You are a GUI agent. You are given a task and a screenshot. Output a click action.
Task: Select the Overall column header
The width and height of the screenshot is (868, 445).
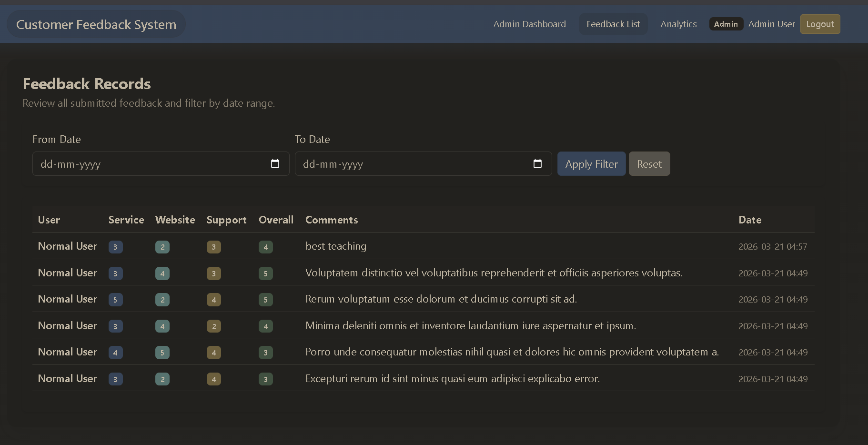click(276, 220)
